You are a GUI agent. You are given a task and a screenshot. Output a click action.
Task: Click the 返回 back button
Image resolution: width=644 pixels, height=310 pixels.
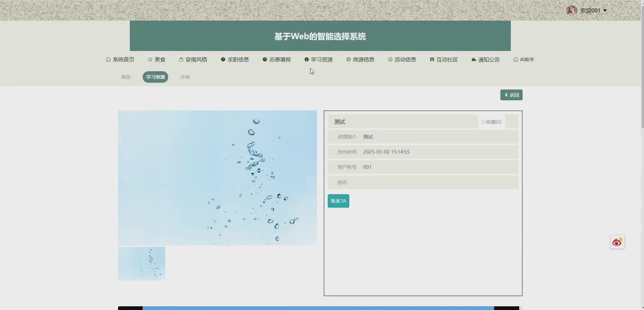tap(511, 95)
